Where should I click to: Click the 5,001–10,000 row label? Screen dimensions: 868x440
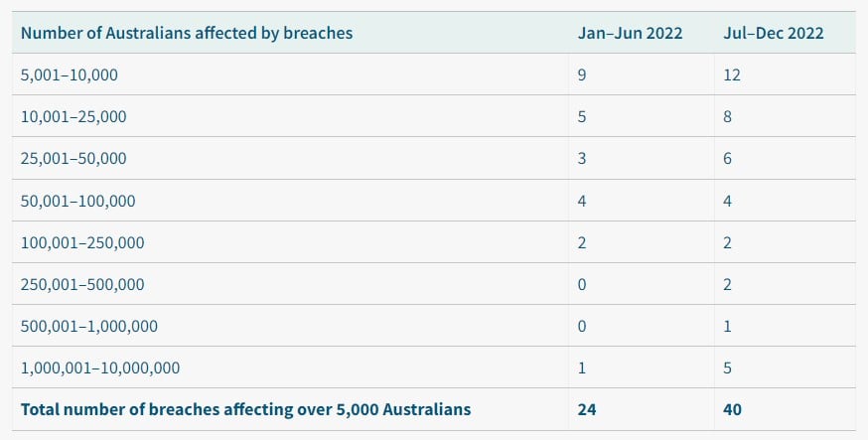[x=70, y=74]
